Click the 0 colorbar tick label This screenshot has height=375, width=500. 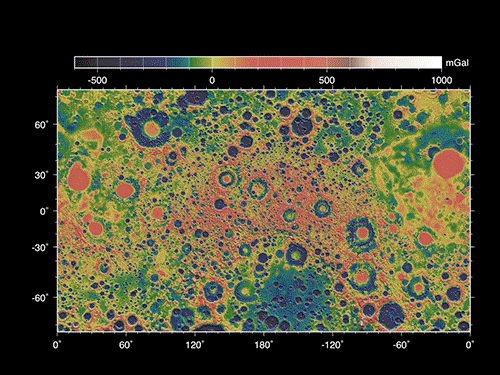pos(212,80)
